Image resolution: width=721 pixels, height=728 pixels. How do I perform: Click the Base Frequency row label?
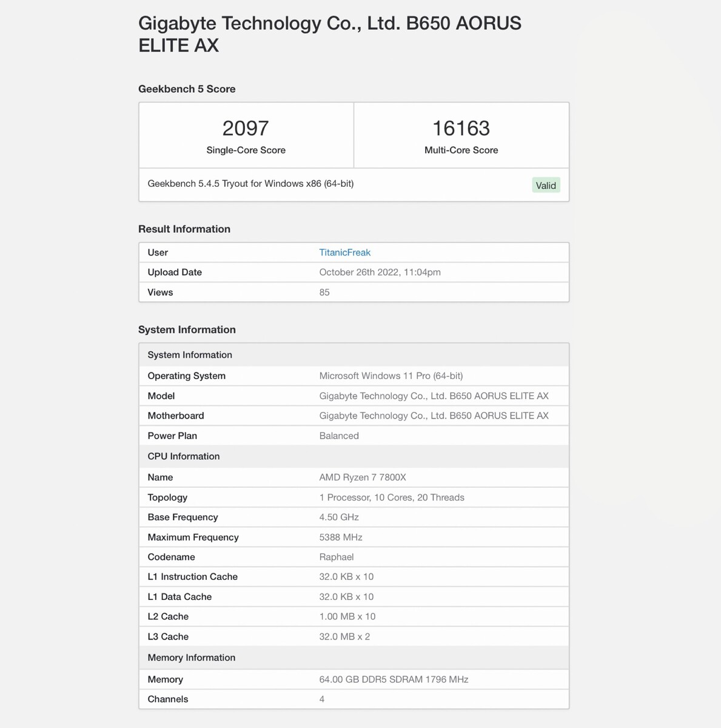point(183,517)
